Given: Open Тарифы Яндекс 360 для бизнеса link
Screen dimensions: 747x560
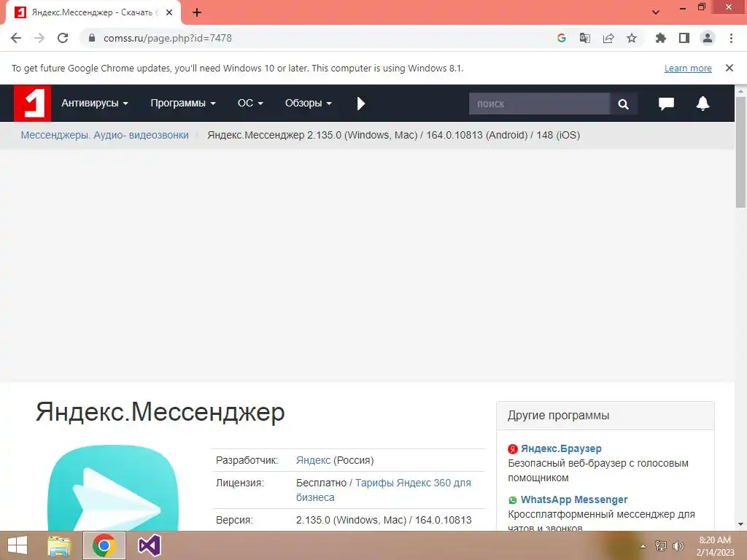Looking at the screenshot, I should click(x=384, y=490).
